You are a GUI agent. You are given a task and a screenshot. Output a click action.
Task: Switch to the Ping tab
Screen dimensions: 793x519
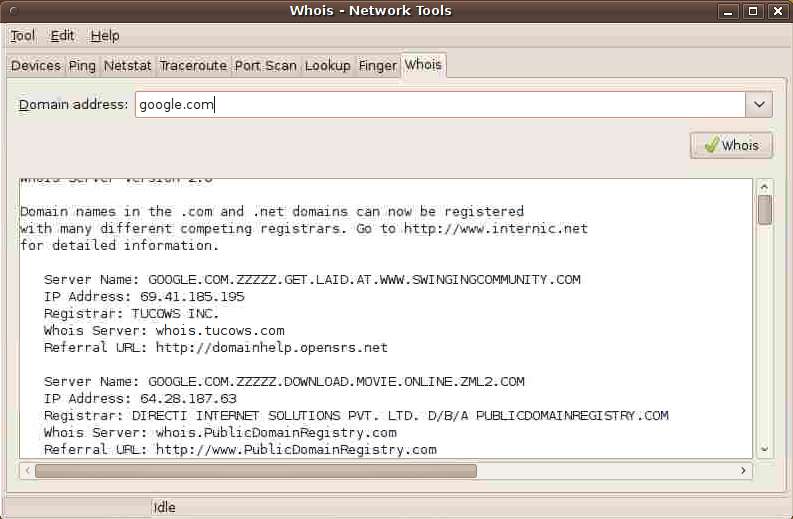[82, 66]
